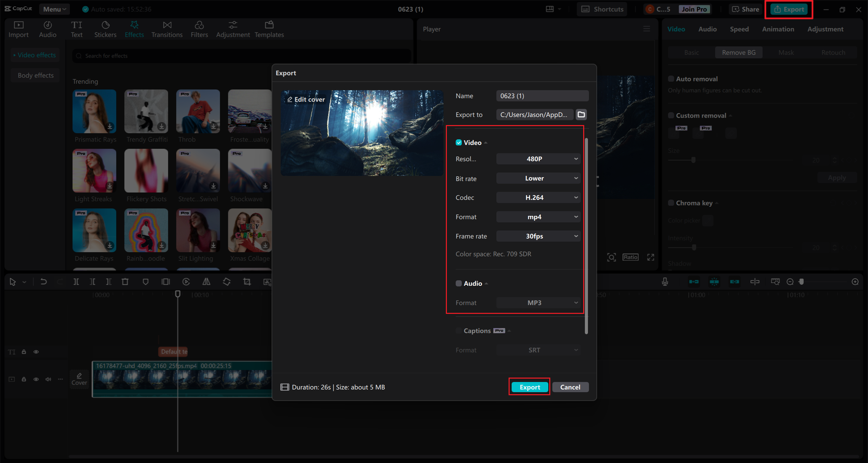This screenshot has height=463, width=868.
Task: Open the Resolution 480P dropdown
Action: pyautogui.click(x=538, y=159)
